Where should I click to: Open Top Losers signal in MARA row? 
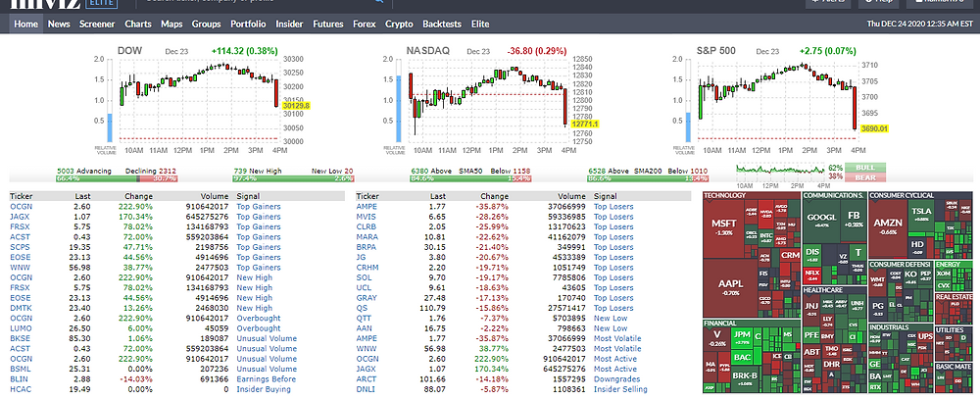tap(613, 237)
